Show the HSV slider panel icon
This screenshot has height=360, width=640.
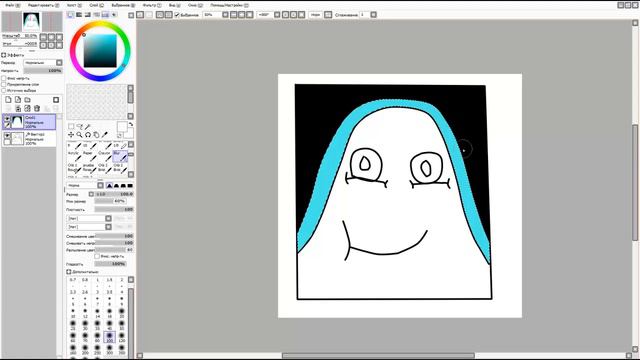point(88,15)
